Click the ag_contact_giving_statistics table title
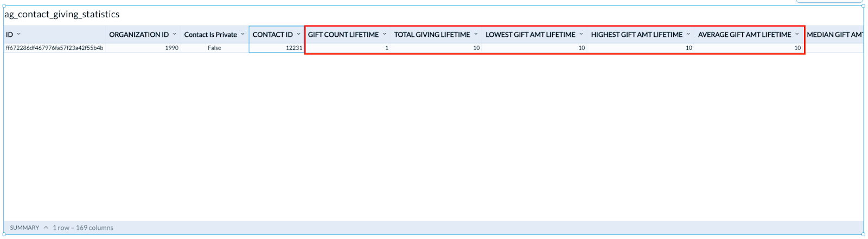 pyautogui.click(x=62, y=15)
